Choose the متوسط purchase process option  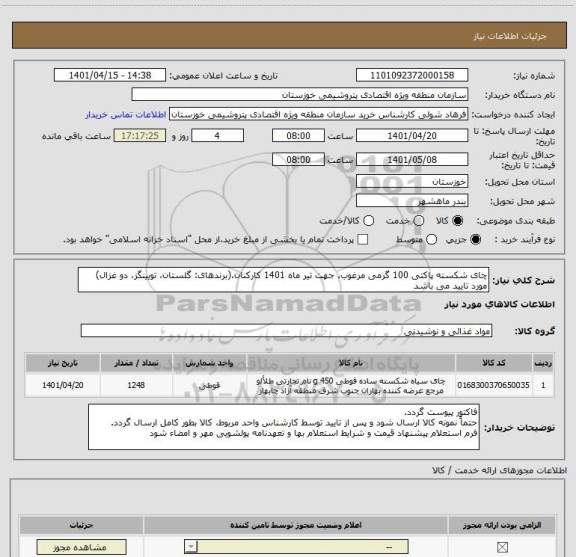pyautogui.click(x=431, y=240)
